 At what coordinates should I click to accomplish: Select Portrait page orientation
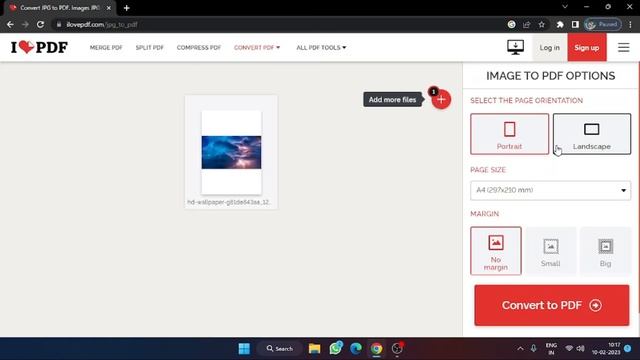tap(509, 134)
